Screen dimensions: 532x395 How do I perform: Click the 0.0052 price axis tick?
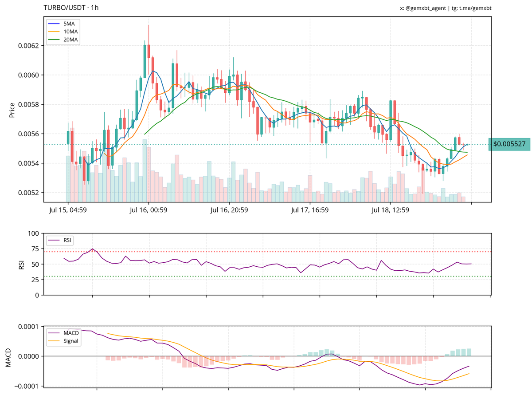click(x=29, y=193)
